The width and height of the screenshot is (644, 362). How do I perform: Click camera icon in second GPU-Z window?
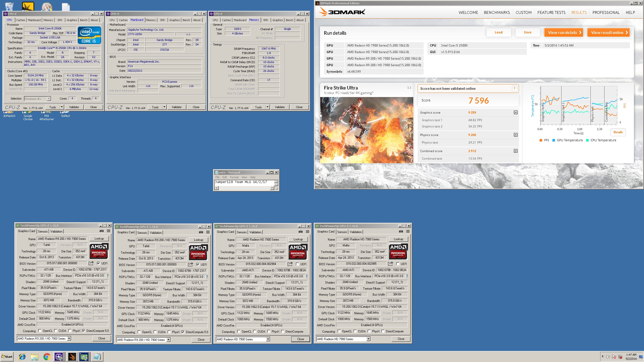201,232
